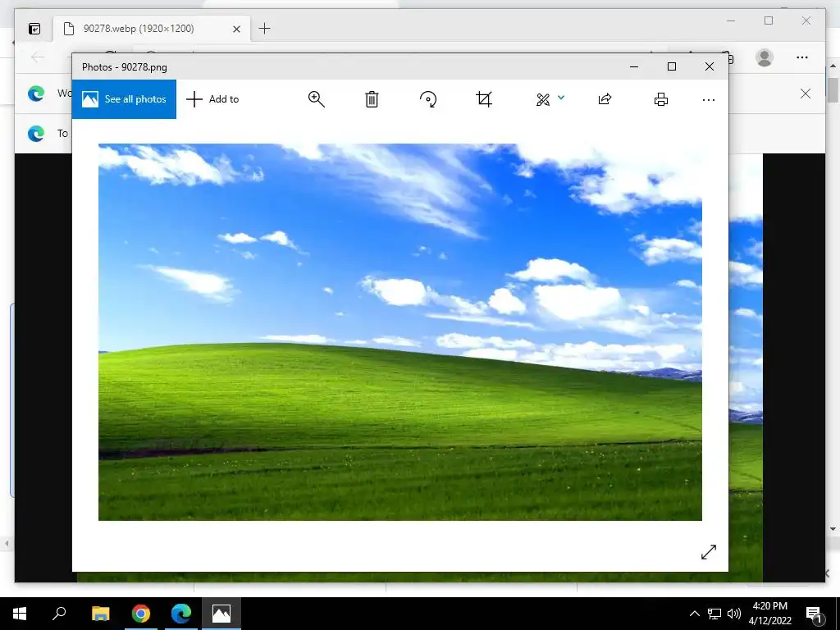Print the photo with printer icon

point(661,99)
